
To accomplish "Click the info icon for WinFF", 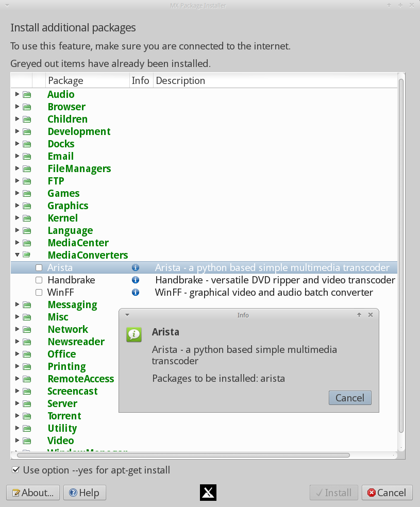I will [x=136, y=292].
